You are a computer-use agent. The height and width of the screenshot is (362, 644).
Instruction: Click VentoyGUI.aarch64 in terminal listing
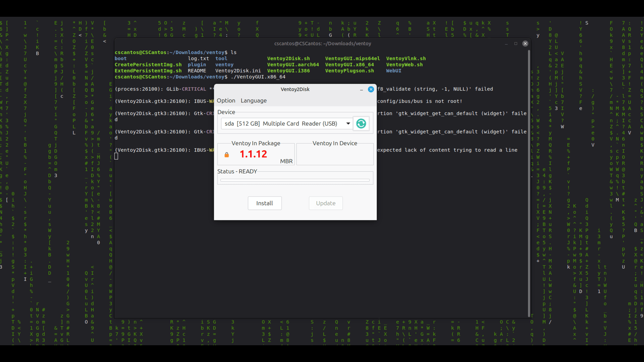[x=293, y=65]
